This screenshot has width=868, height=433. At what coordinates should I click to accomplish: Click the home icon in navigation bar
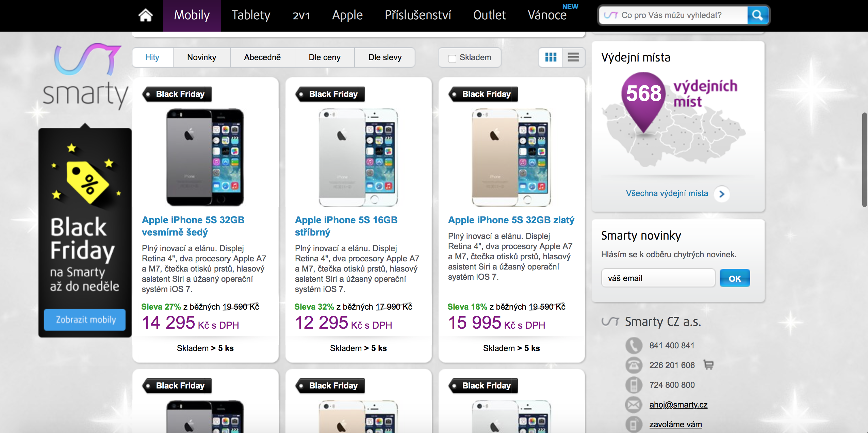tap(146, 15)
